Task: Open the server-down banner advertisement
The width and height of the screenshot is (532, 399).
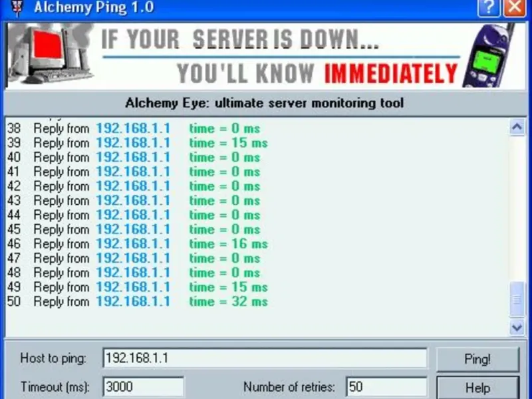Action: tap(266, 56)
